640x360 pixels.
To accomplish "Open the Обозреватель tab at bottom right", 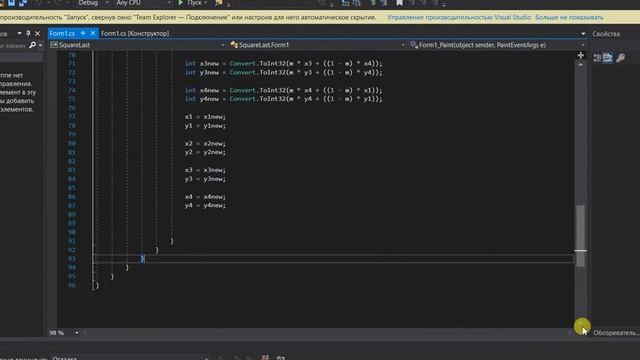I will click(x=616, y=333).
